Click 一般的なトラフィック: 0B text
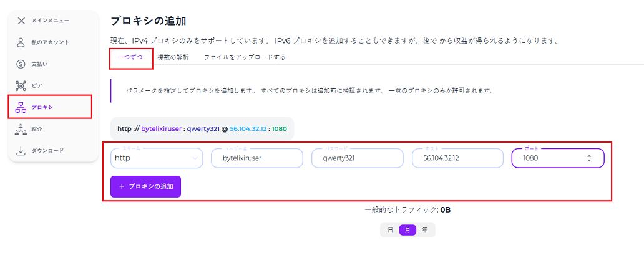Image resolution: width=644 pixels, height=258 pixels. [x=408, y=210]
